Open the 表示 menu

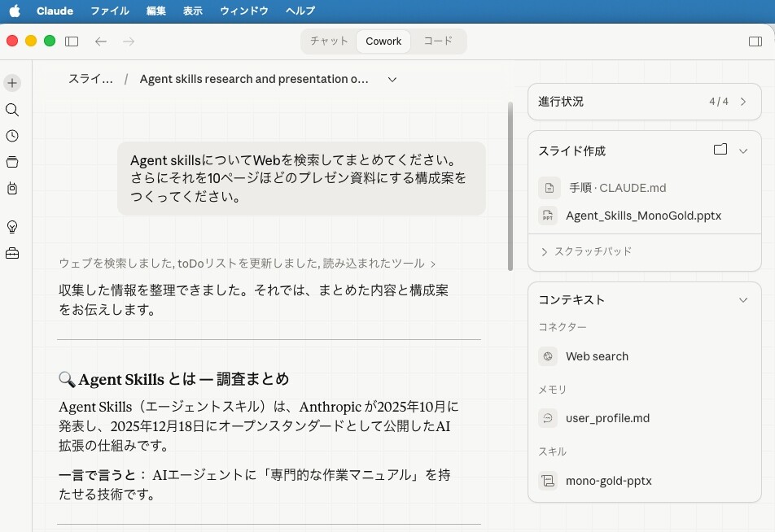[193, 11]
